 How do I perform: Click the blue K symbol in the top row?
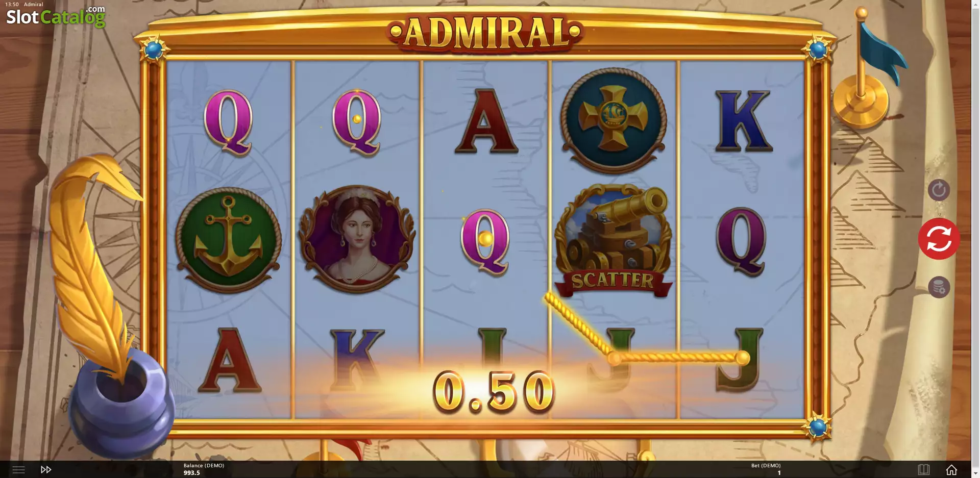(x=743, y=121)
